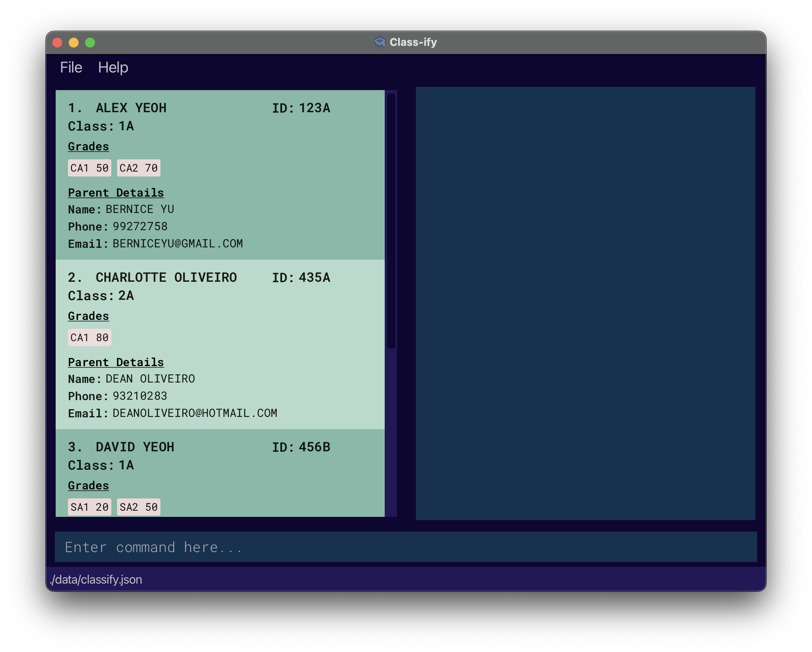The width and height of the screenshot is (812, 652).
Task: Open the File menu
Action: coord(71,68)
